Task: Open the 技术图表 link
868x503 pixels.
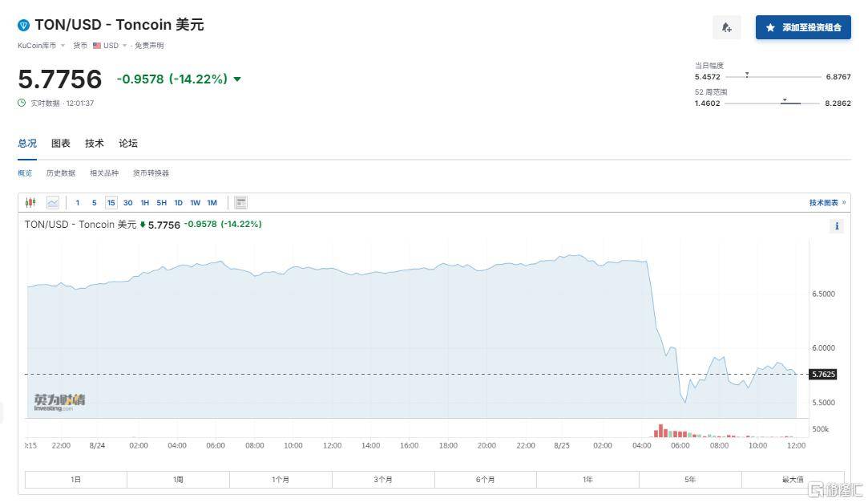Action: [x=826, y=203]
